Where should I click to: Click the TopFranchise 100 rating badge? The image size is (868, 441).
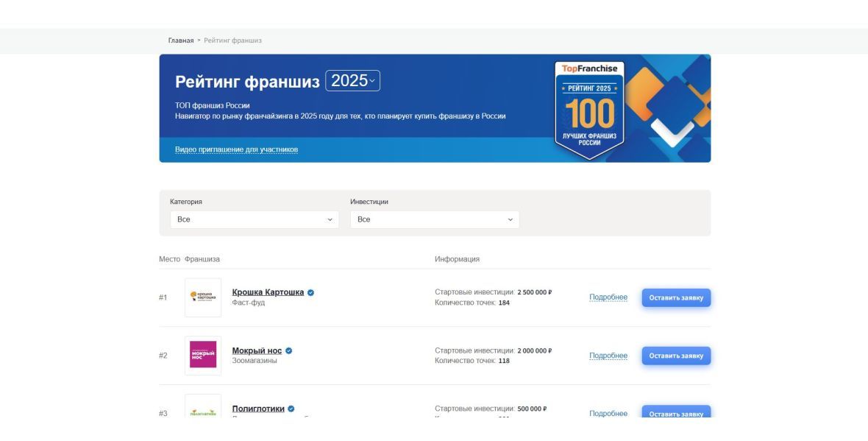pos(589,110)
